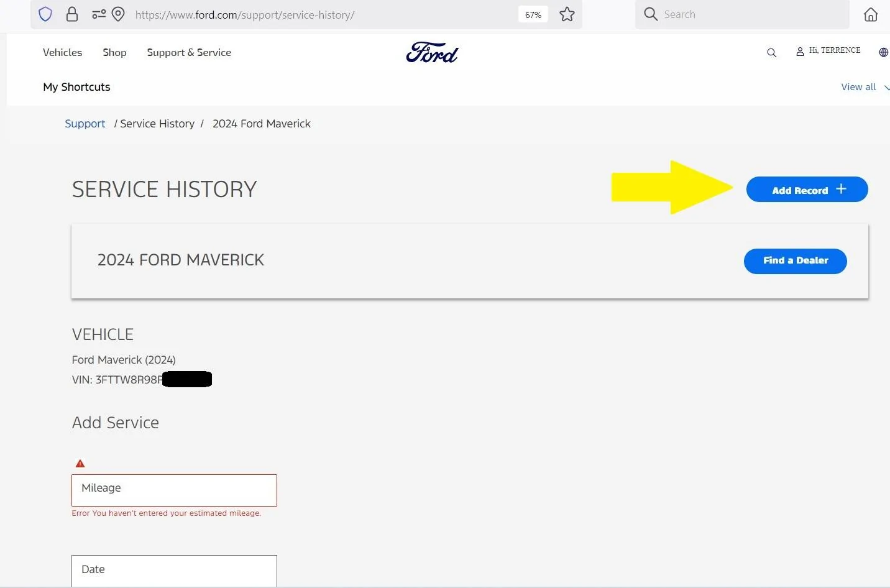Click into the Date input field

point(174,571)
